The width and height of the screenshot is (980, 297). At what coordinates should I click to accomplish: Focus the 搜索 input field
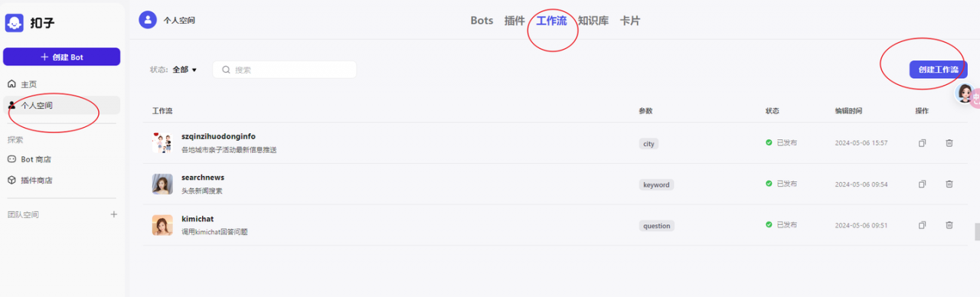pos(284,70)
